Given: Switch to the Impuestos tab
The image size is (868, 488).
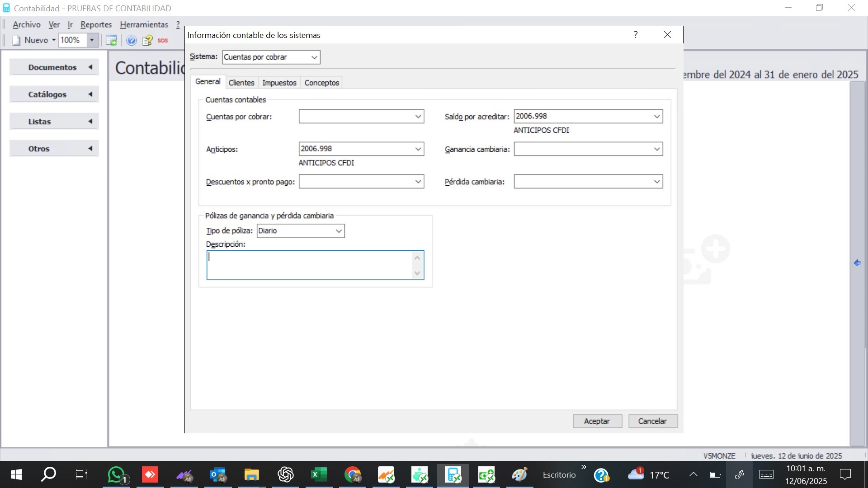Looking at the screenshot, I should point(279,83).
